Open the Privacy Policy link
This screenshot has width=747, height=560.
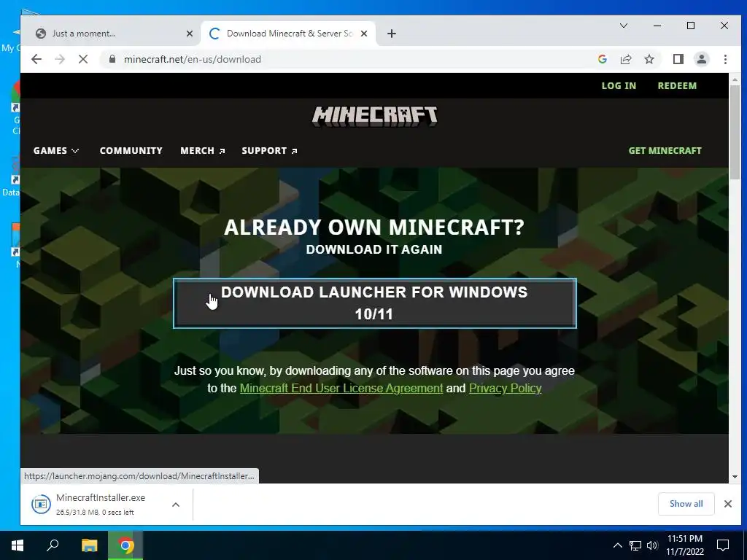pos(505,388)
